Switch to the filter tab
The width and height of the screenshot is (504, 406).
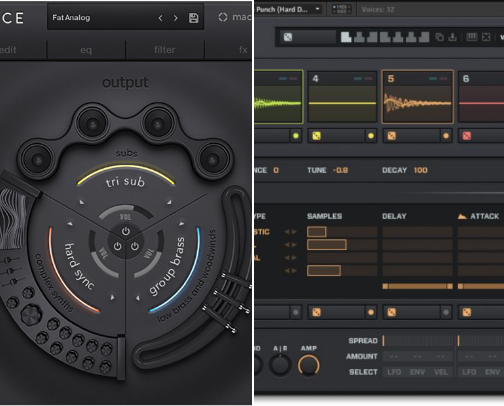coord(165,50)
